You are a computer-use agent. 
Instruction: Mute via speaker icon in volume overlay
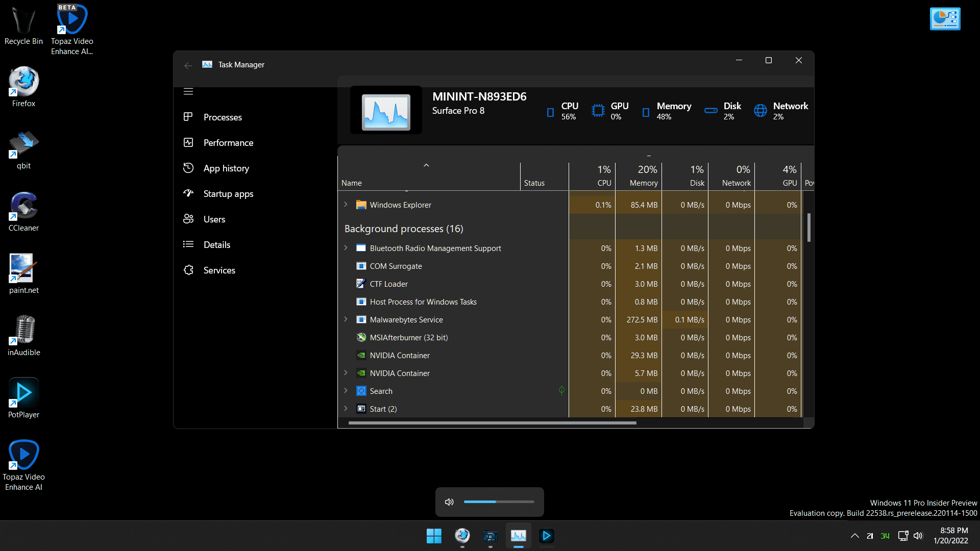point(449,502)
